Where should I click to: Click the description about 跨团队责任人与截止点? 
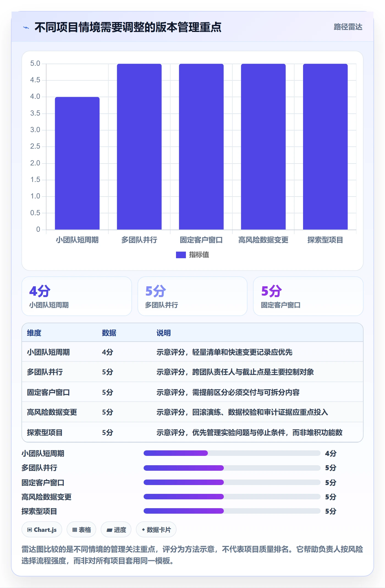tap(235, 372)
